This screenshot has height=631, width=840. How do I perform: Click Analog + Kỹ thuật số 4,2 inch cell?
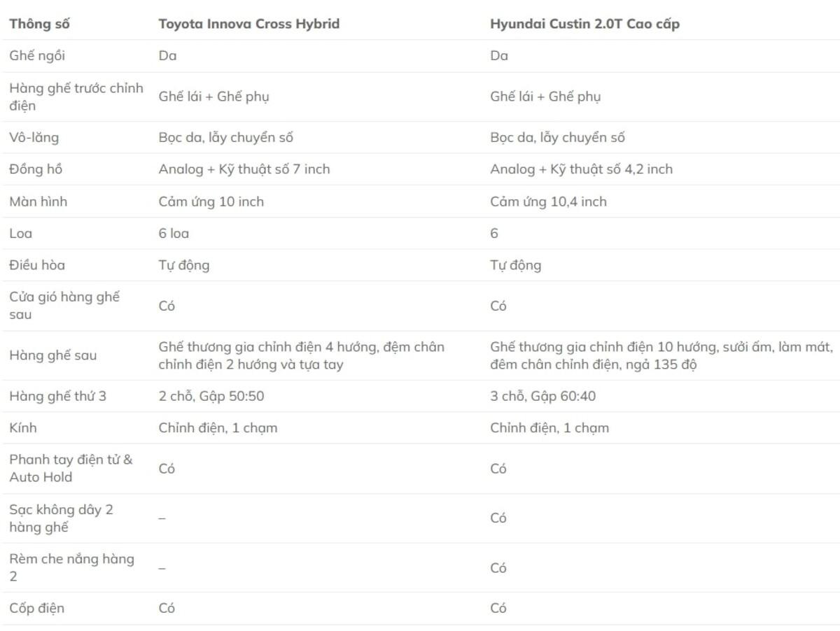click(581, 169)
